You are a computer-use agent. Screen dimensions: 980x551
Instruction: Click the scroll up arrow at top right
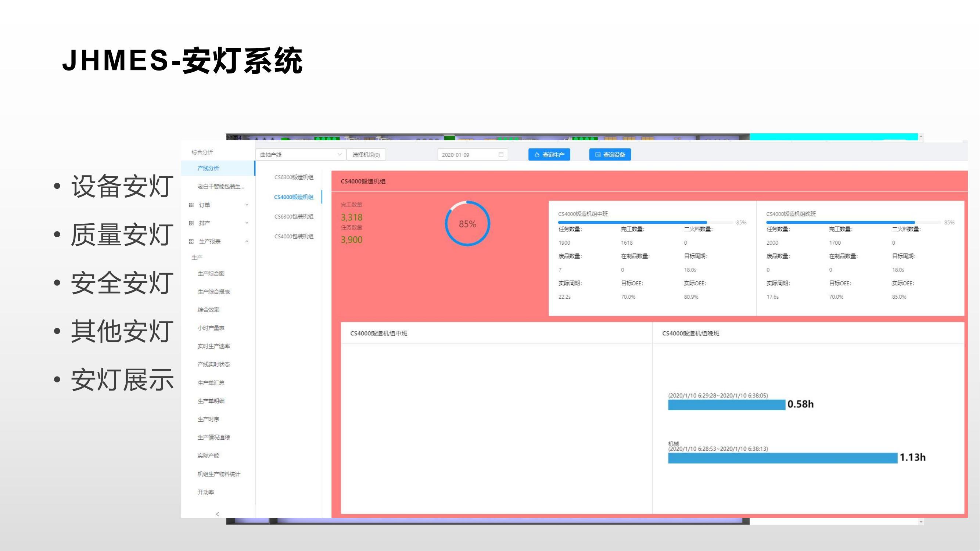coord(921,137)
